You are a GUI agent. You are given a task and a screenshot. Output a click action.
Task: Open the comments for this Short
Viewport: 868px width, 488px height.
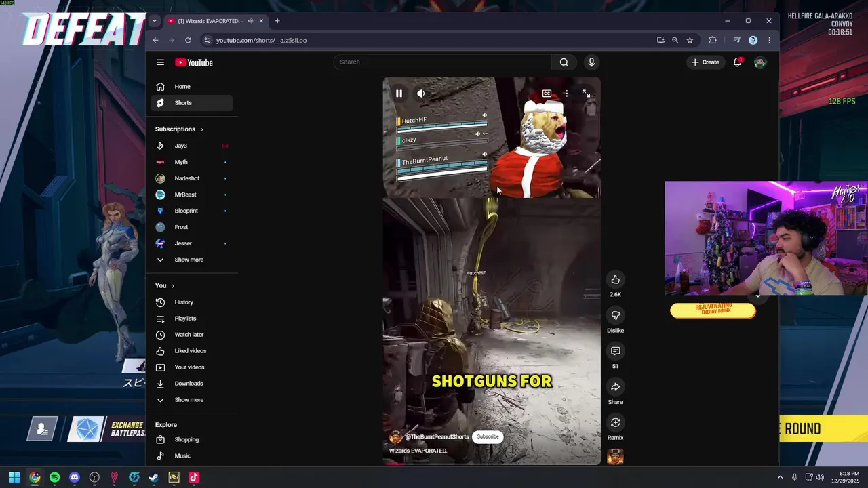[x=615, y=351]
